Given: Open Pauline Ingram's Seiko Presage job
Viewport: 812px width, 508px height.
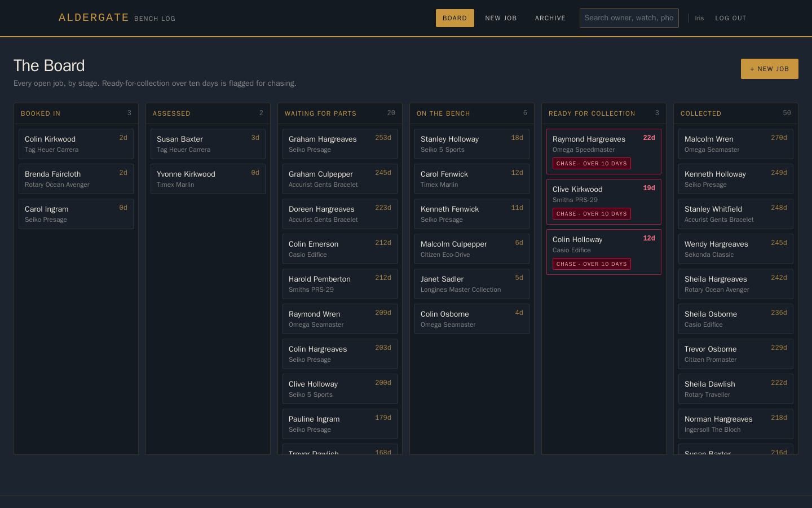Looking at the screenshot, I should tap(340, 424).
